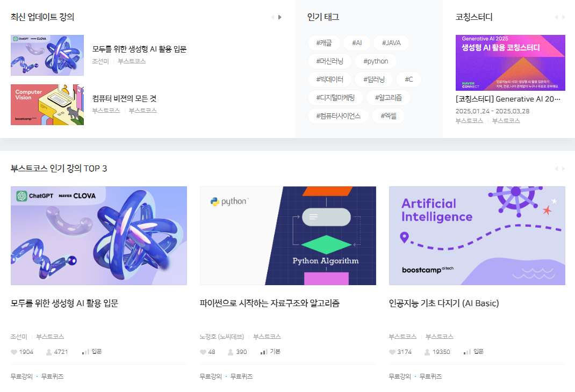Viewport: 575px width, 392px height.
Task: Click person icon showing 390 students
Action: pos(231,352)
